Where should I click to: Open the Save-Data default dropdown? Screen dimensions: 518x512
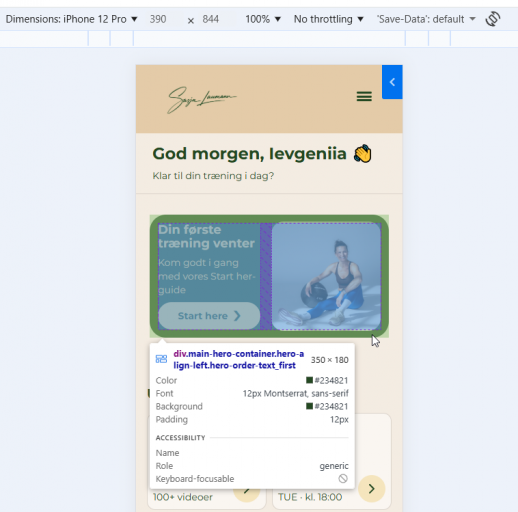click(x=426, y=19)
